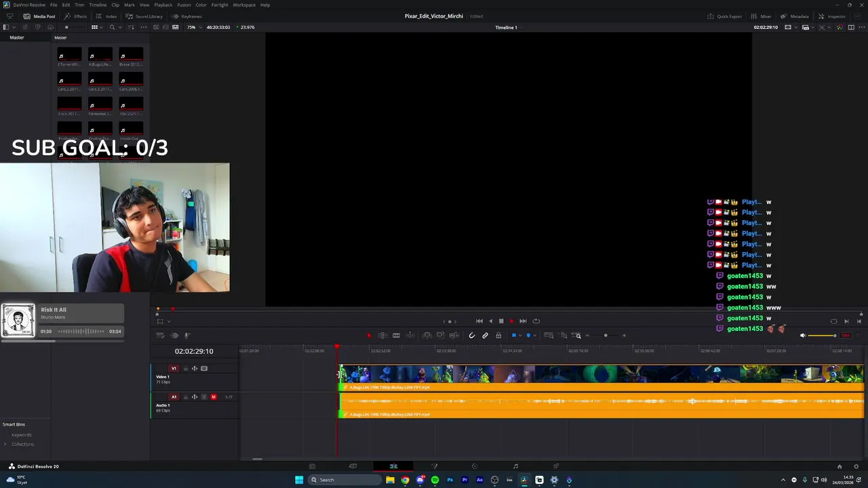Viewport: 868px width, 488px height.
Task: Open Google Chrome from taskbar
Action: point(405,480)
